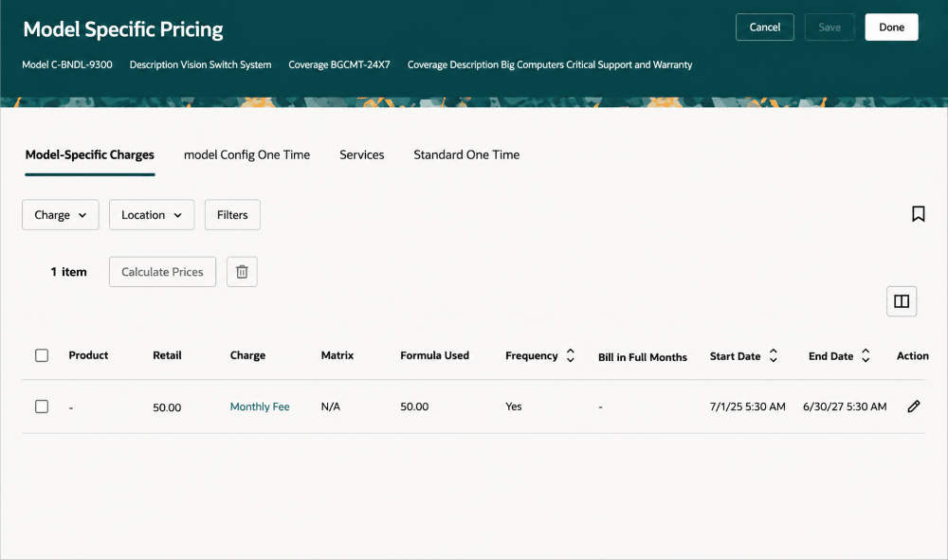Click end date 6/30/27 5:30 AM

[845, 406]
